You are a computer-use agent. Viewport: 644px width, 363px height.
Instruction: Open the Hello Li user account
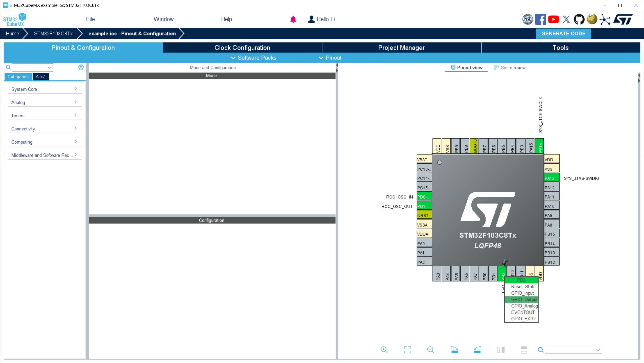click(321, 19)
